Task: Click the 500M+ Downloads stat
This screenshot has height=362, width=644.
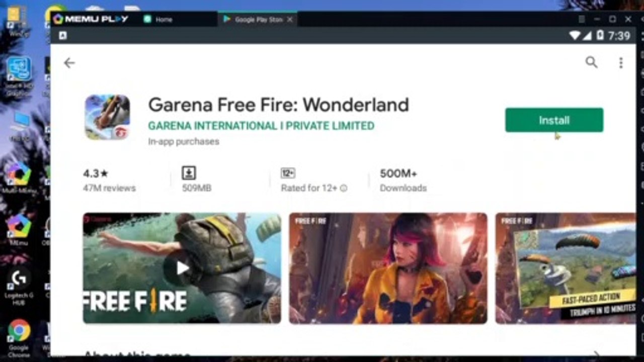Action: pos(403,180)
